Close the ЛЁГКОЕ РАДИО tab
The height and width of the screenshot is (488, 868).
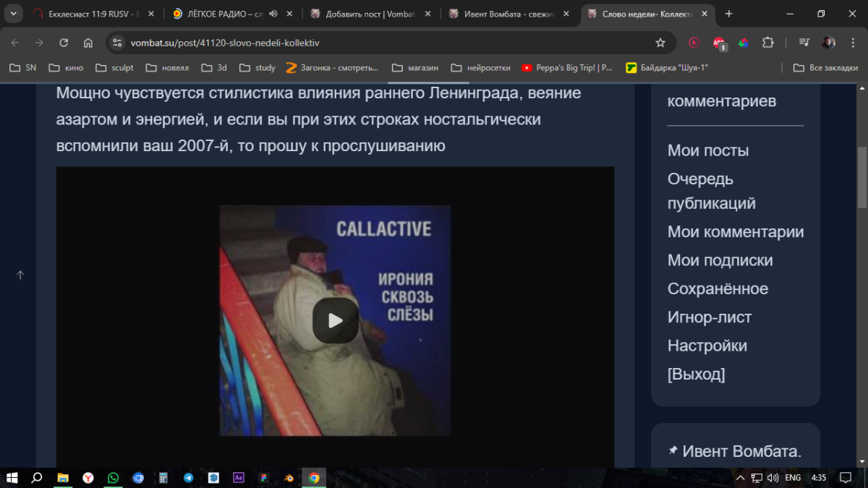coord(289,14)
